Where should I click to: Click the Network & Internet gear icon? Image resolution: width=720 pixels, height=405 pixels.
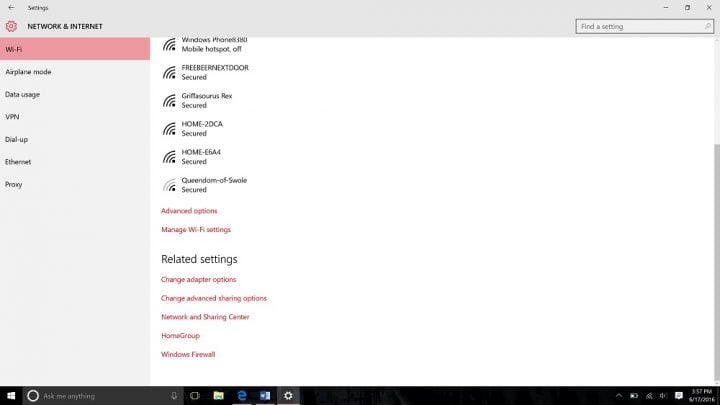[11, 26]
